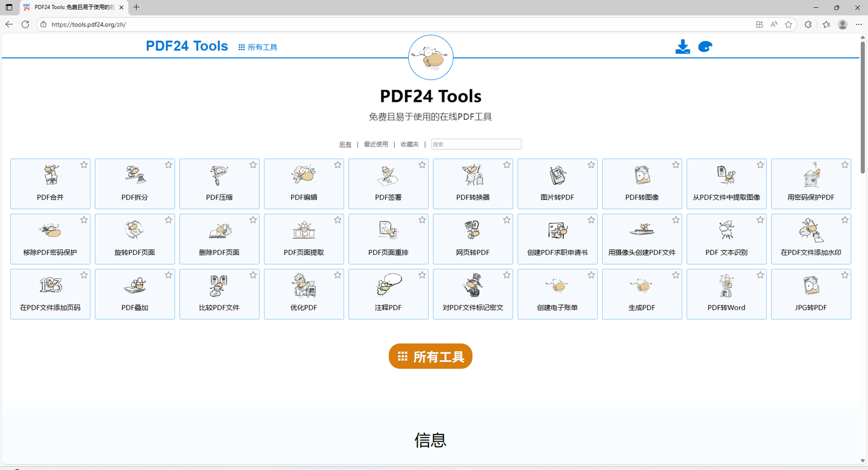Click the orange 所有工具 button
This screenshot has width=868, height=470.
[x=430, y=357]
